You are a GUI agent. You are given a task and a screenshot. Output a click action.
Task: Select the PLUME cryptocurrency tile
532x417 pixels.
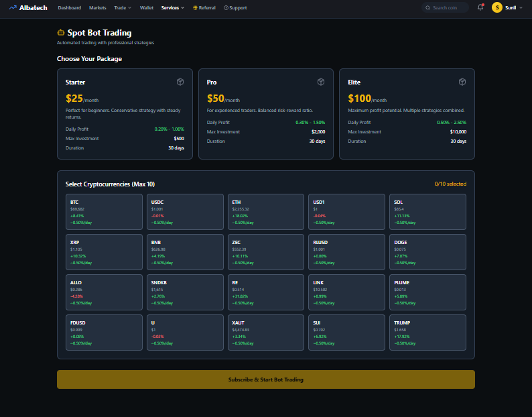click(x=427, y=292)
